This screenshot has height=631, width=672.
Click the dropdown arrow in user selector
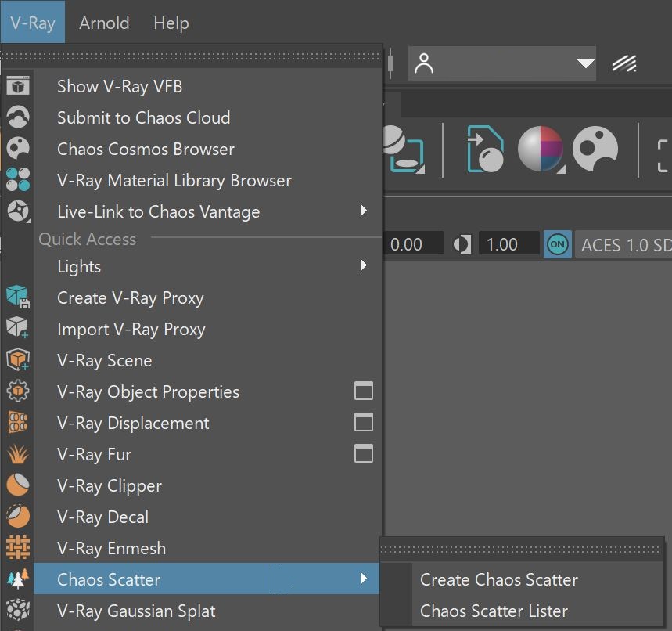click(x=585, y=64)
